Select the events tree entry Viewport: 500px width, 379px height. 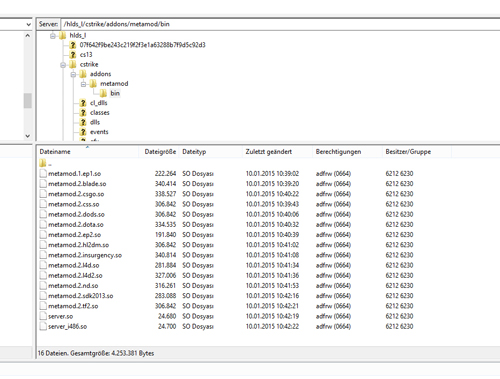(x=99, y=132)
